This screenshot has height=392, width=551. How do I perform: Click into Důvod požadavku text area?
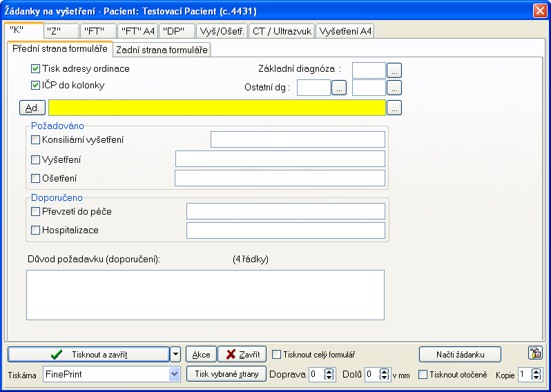pyautogui.click(x=204, y=295)
